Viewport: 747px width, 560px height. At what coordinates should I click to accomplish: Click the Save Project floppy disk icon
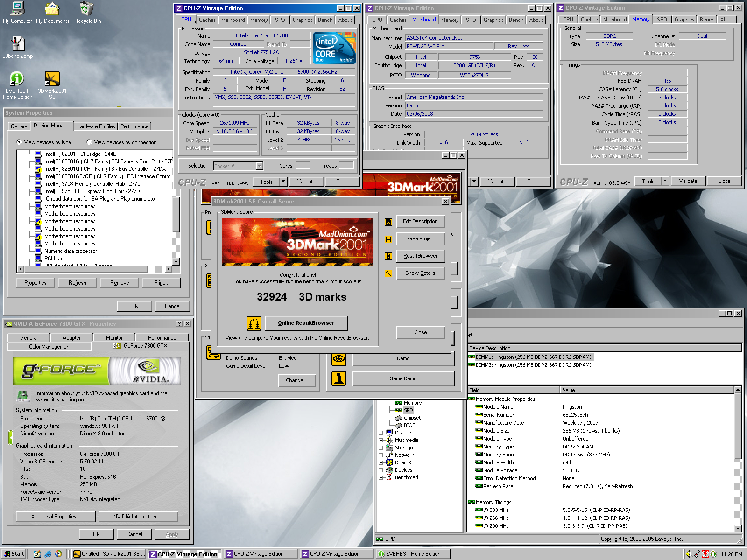(388, 239)
